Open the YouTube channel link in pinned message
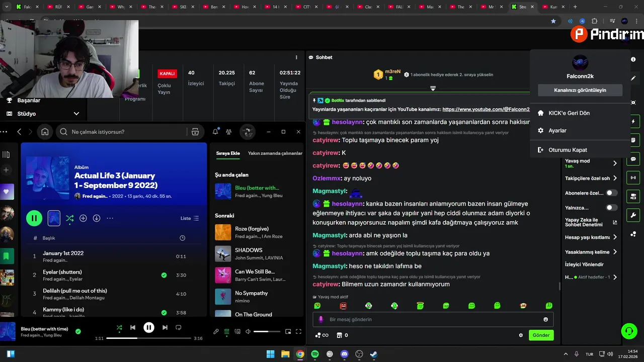 486,109
